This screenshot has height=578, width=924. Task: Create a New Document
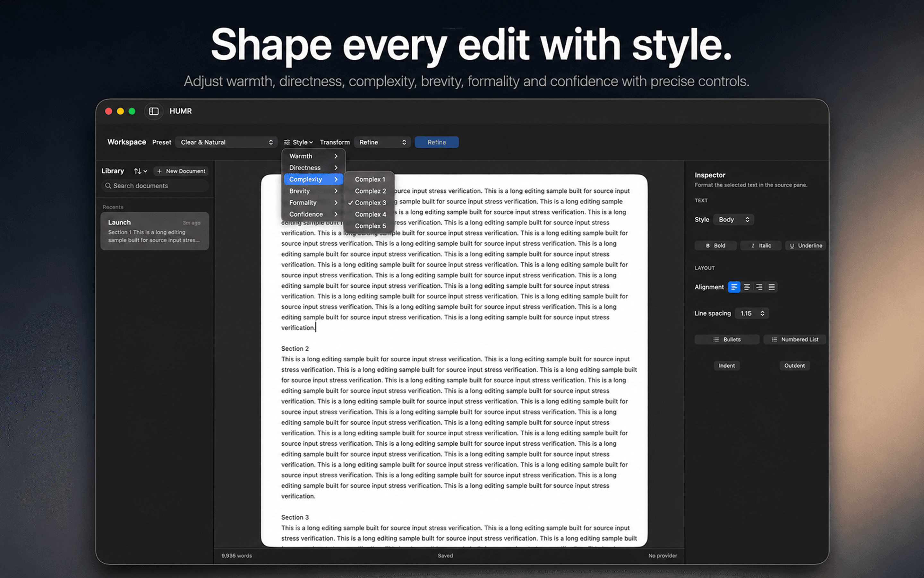click(x=181, y=171)
